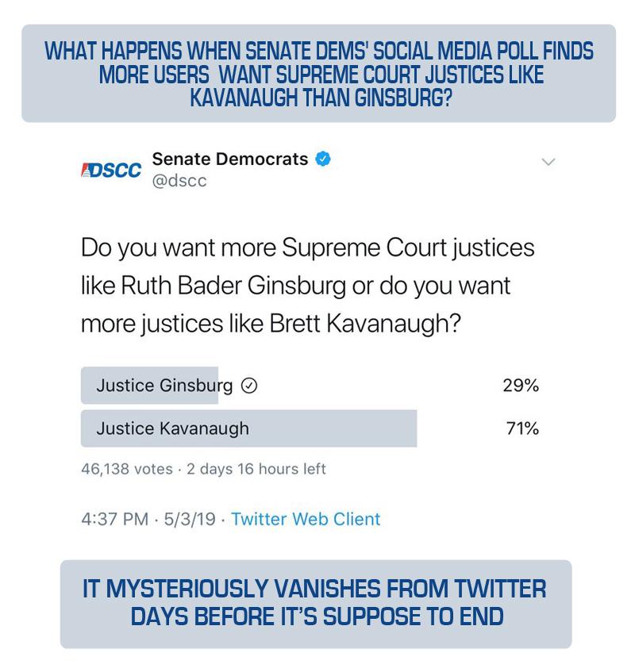Click the 4:37 PM timestamp
The width and height of the screenshot is (635, 672).
click(114, 519)
